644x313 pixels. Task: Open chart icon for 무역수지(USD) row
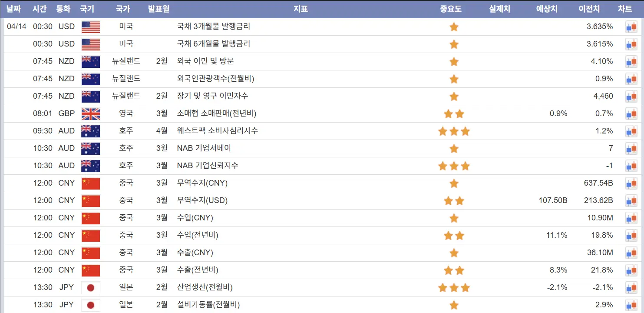(631, 201)
